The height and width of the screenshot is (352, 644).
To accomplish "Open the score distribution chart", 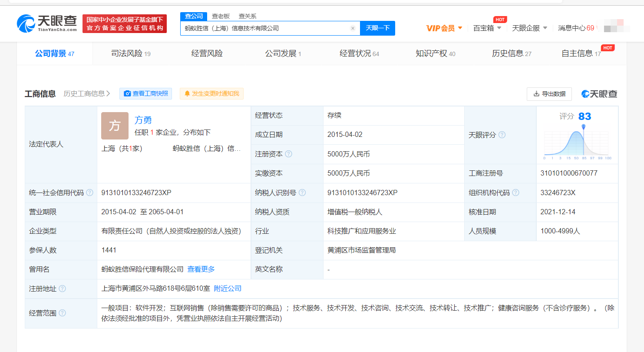I will (x=578, y=142).
